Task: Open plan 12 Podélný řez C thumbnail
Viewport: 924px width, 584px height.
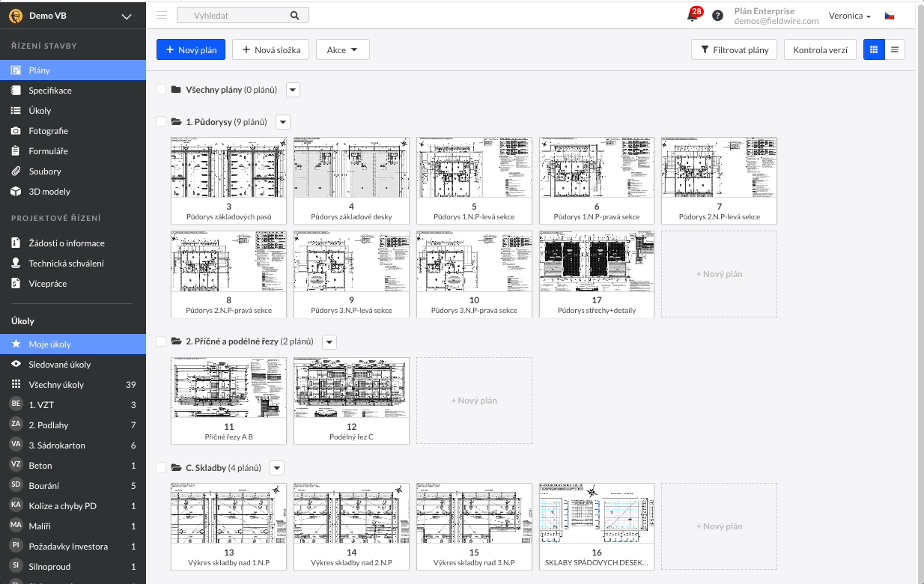Action: (351, 401)
